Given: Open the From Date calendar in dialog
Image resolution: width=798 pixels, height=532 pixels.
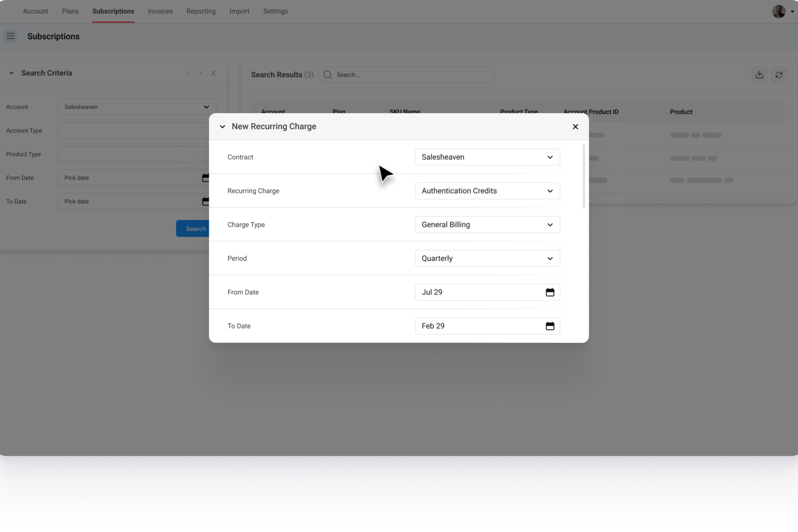Looking at the screenshot, I should [x=550, y=292].
